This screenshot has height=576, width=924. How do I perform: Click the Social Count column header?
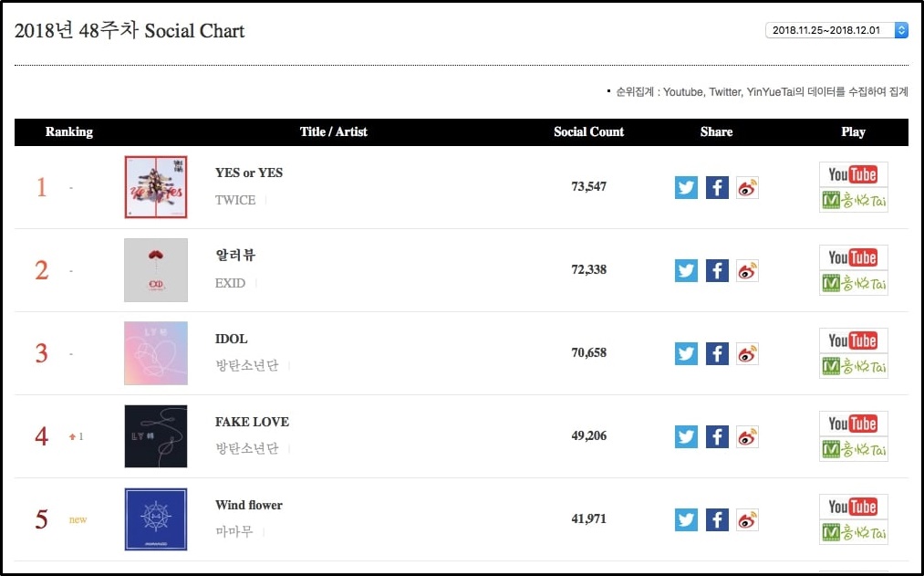[588, 132]
